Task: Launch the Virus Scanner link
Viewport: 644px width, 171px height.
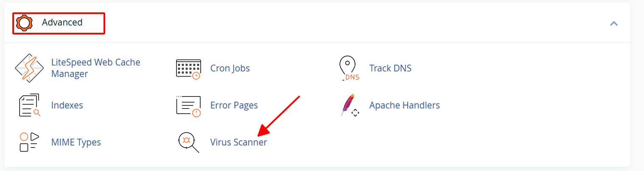Action: (x=239, y=142)
